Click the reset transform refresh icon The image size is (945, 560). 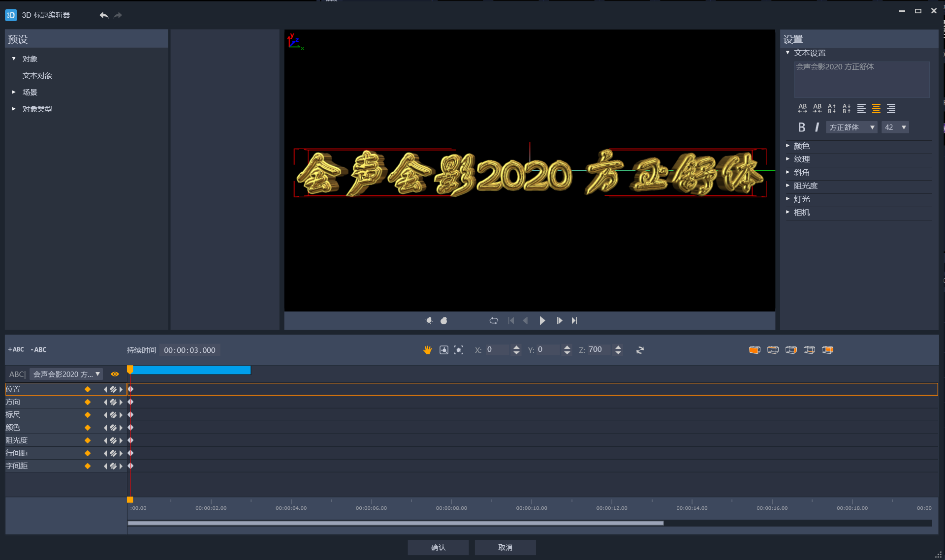coord(640,350)
